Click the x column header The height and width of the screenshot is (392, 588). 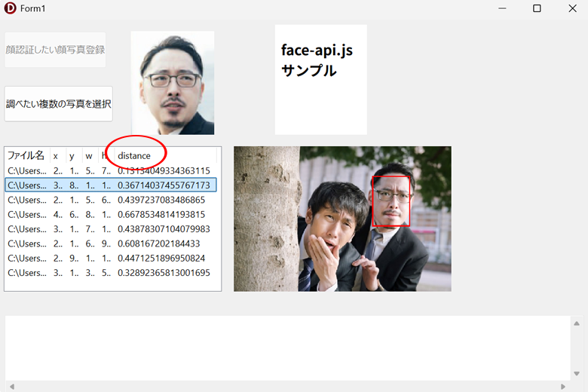click(58, 155)
